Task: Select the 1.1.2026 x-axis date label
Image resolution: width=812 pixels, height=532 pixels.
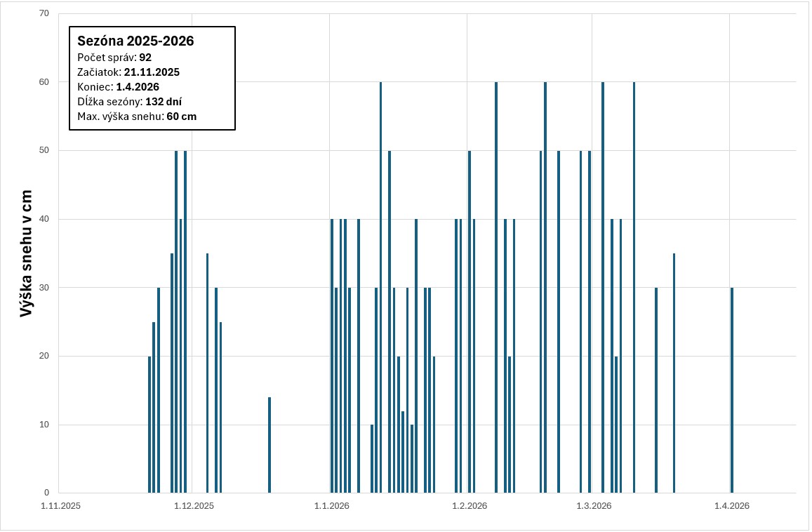Action: pyautogui.click(x=331, y=505)
